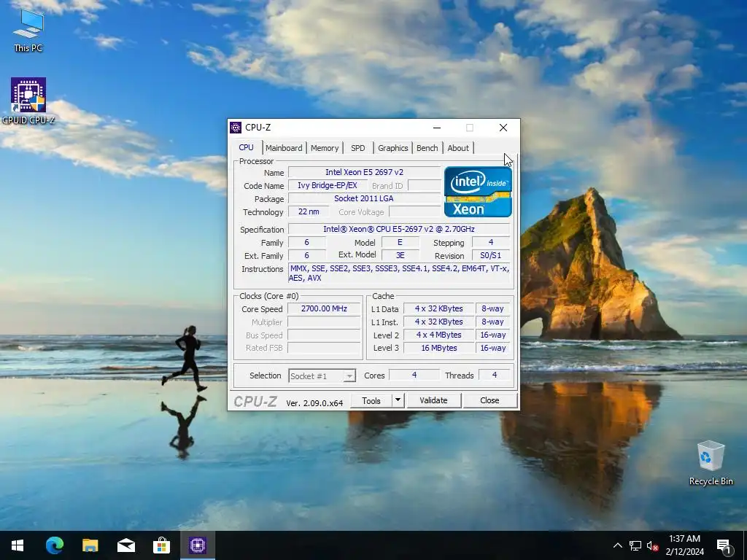Open Microsoft Store from the taskbar
The image size is (747, 560).
(x=161, y=545)
